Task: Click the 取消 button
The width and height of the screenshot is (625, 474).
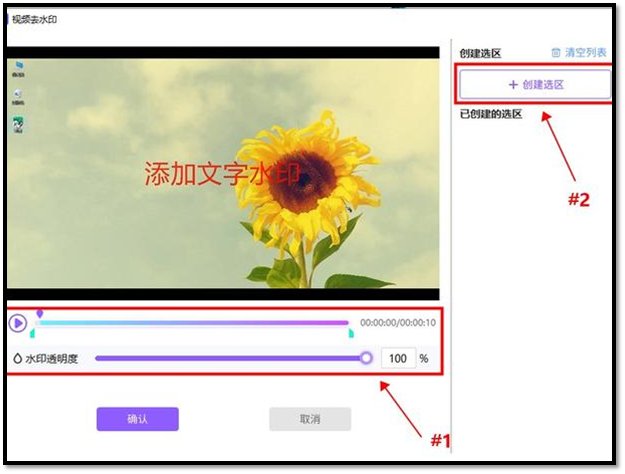Action: (310, 419)
